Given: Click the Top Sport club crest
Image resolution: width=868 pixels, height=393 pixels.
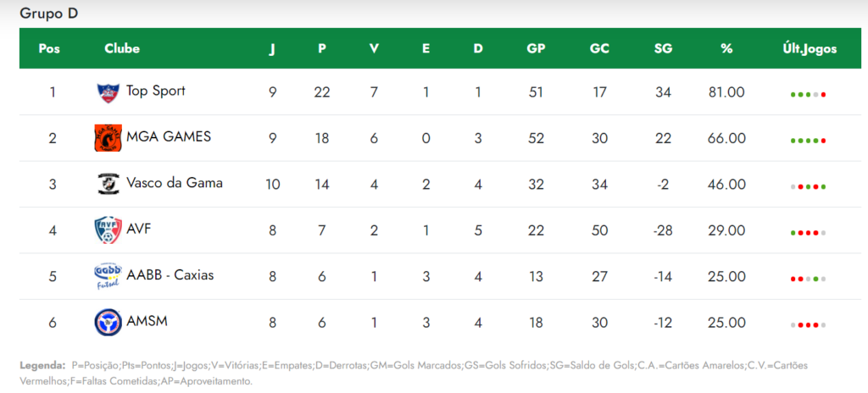Looking at the screenshot, I should (108, 92).
